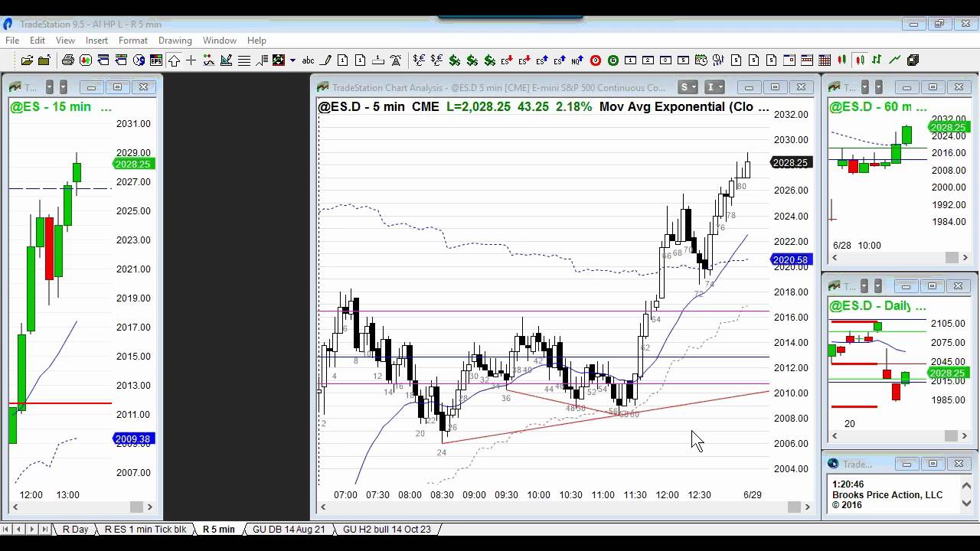
Task: Click the horizontal lines drawing icon
Action: point(244,60)
